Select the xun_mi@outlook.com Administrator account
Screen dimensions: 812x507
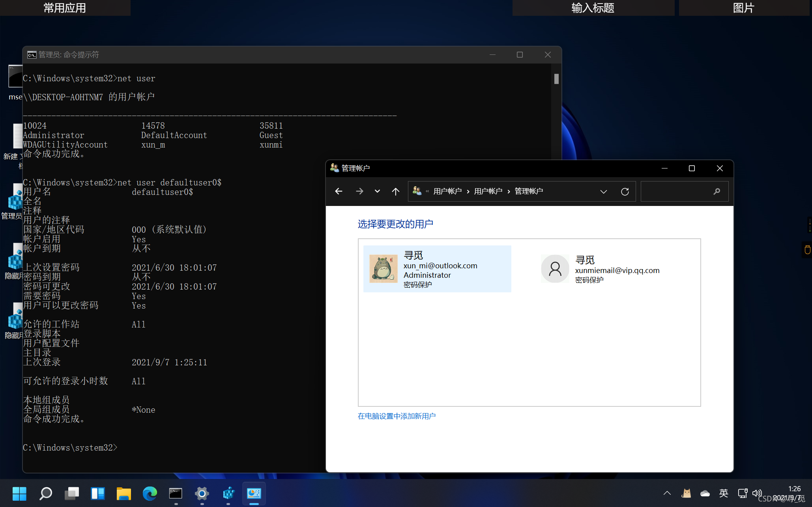click(437, 269)
